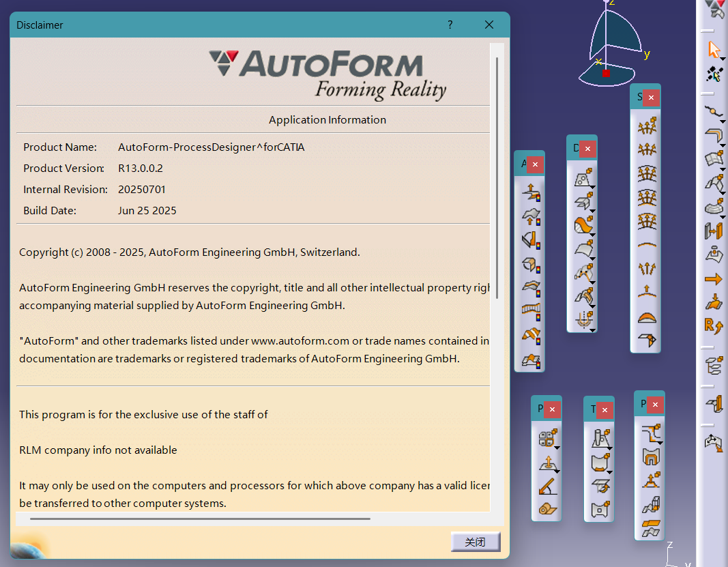The height and width of the screenshot is (567, 728).
Task: Select the punch tool icon in the T toolbar
Action: pyautogui.click(x=598, y=437)
